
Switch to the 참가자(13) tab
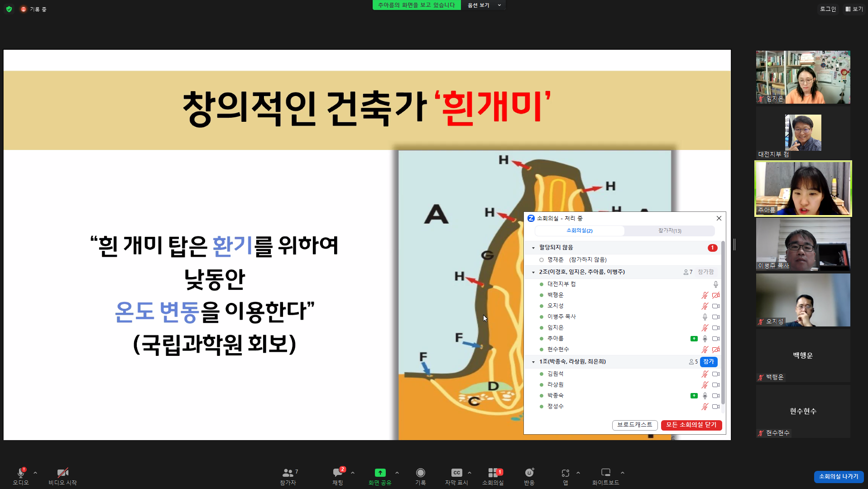pos(669,230)
